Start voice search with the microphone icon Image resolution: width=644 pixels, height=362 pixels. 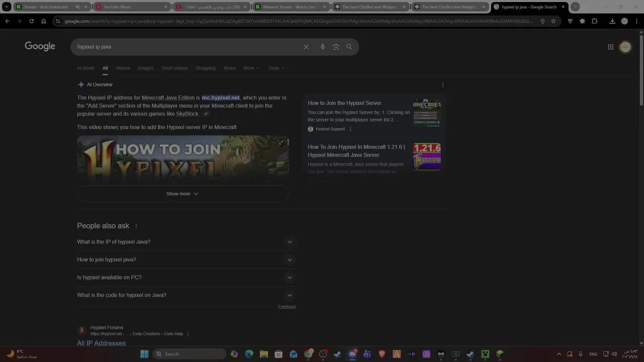click(x=323, y=47)
